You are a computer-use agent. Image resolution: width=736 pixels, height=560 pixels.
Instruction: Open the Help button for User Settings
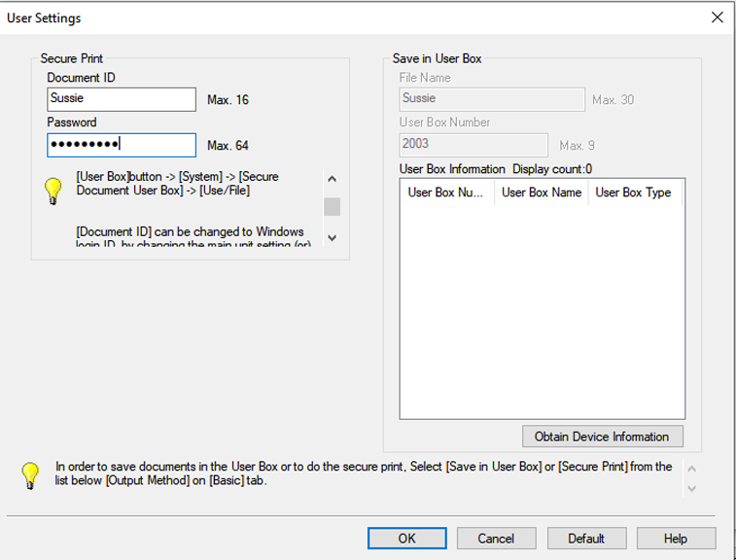point(675,539)
